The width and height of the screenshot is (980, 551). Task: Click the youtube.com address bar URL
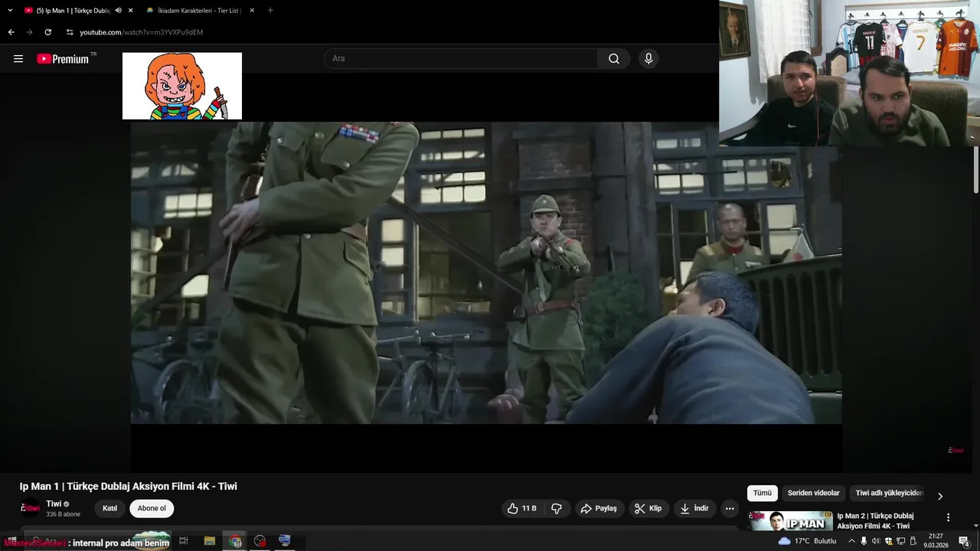[142, 32]
